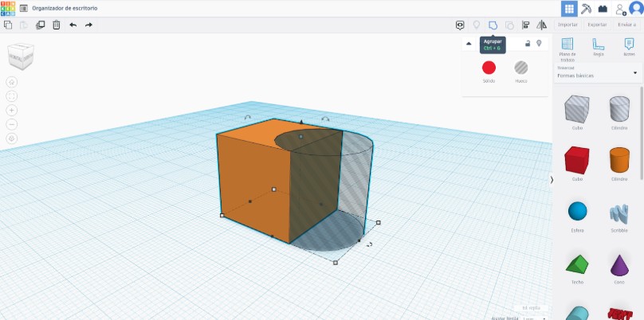Click the align objects icon

tap(526, 25)
